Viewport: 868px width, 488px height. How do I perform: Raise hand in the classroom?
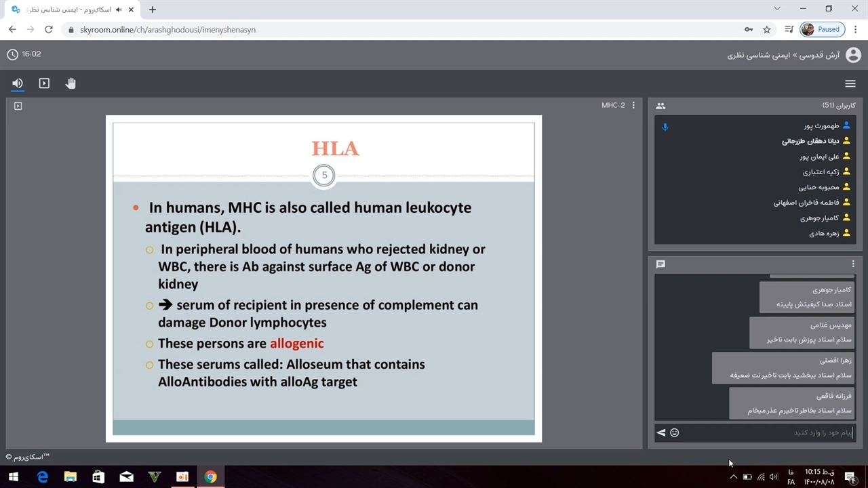pyautogui.click(x=71, y=83)
